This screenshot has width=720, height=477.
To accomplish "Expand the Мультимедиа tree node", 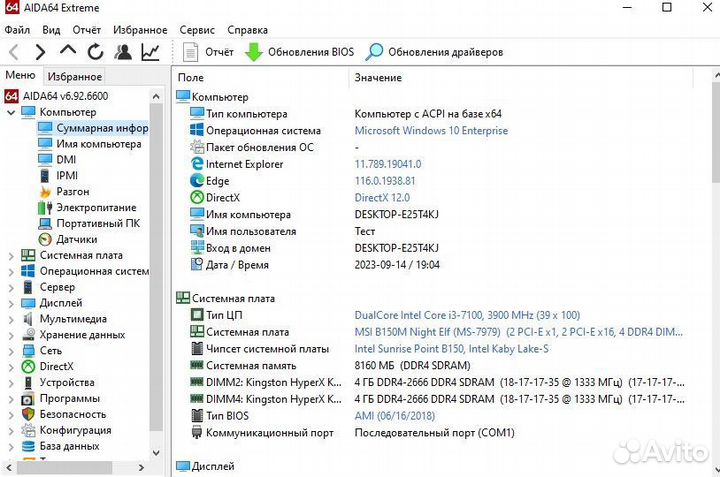I will coord(11,320).
